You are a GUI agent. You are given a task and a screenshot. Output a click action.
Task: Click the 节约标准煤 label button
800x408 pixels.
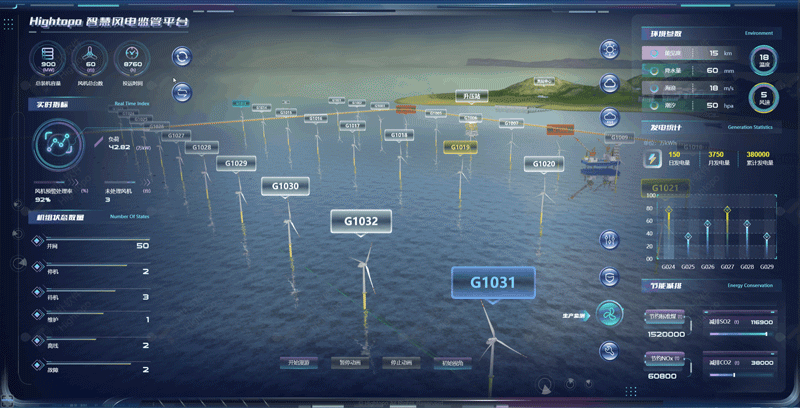pyautogui.click(x=665, y=316)
